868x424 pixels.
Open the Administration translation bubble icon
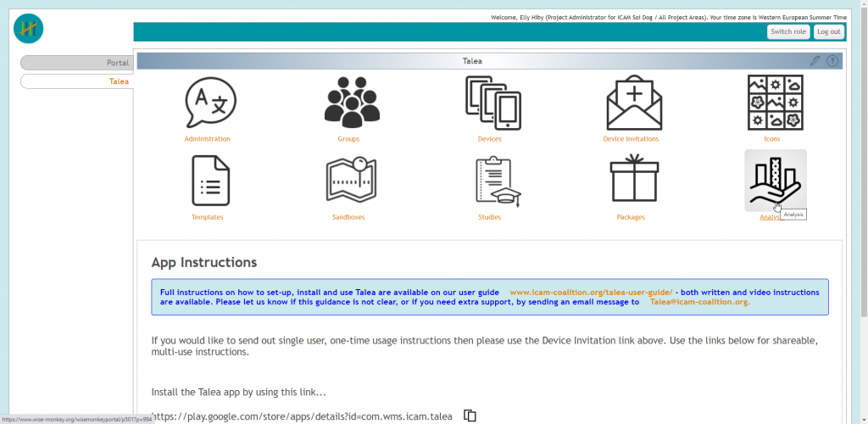(x=210, y=103)
